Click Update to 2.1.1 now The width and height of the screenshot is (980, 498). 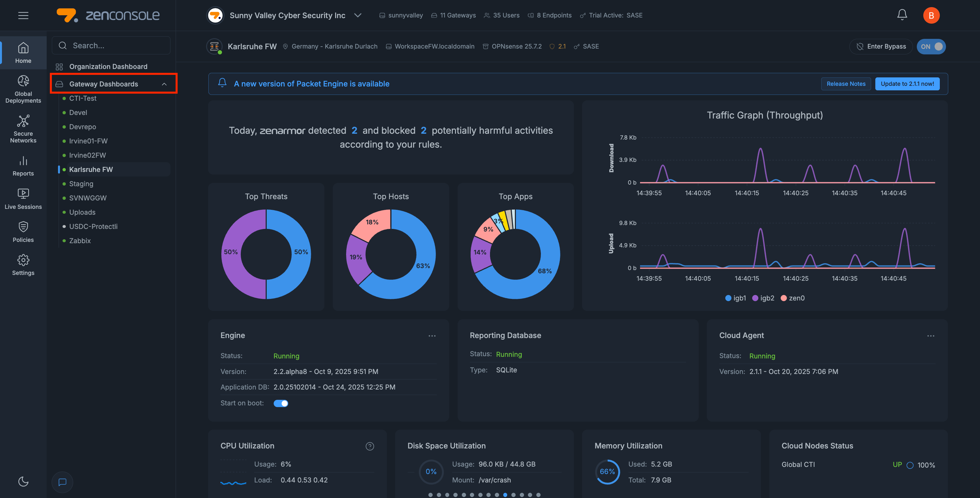[x=908, y=84]
